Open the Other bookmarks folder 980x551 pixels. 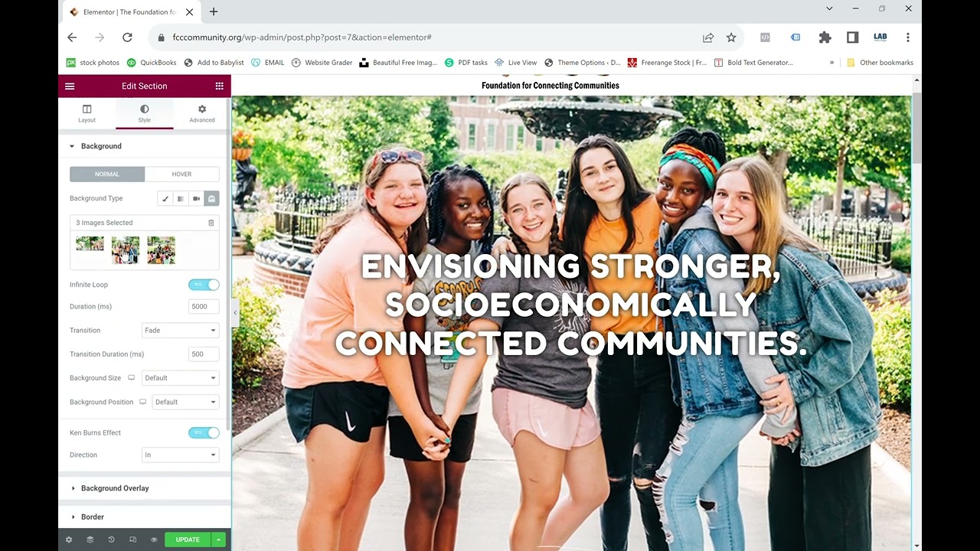pyautogui.click(x=880, y=63)
